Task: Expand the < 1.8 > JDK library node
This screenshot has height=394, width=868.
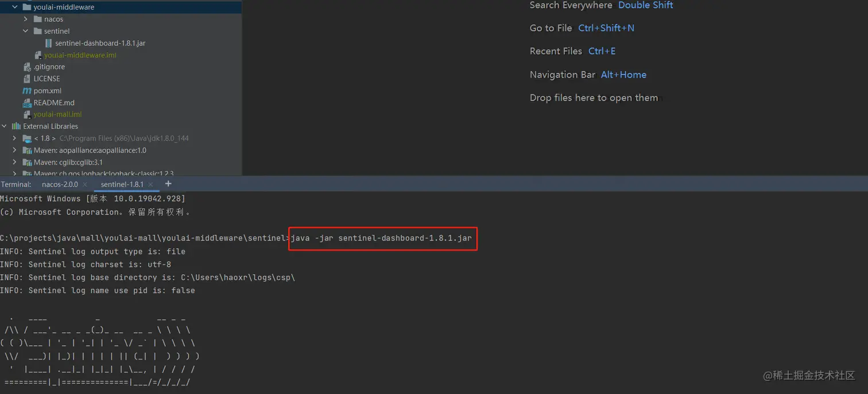Action: [x=15, y=138]
